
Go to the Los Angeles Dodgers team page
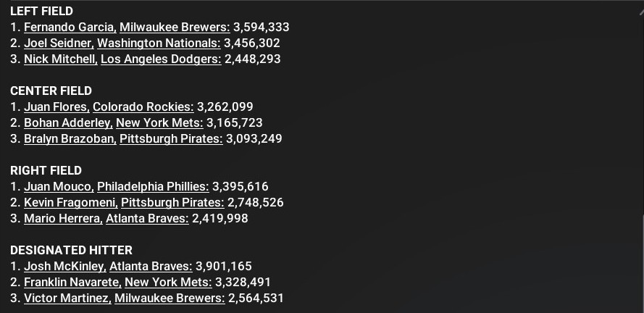click(160, 59)
